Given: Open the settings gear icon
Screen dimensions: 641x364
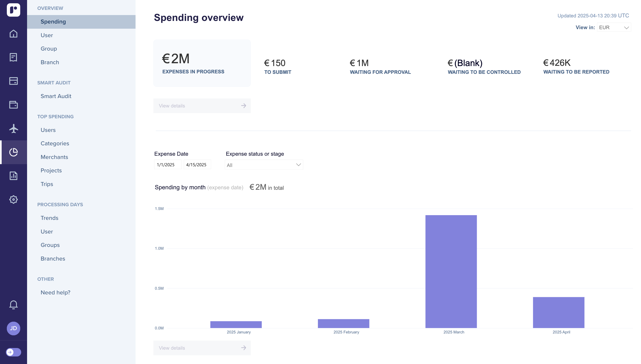Looking at the screenshot, I should (x=13, y=199).
